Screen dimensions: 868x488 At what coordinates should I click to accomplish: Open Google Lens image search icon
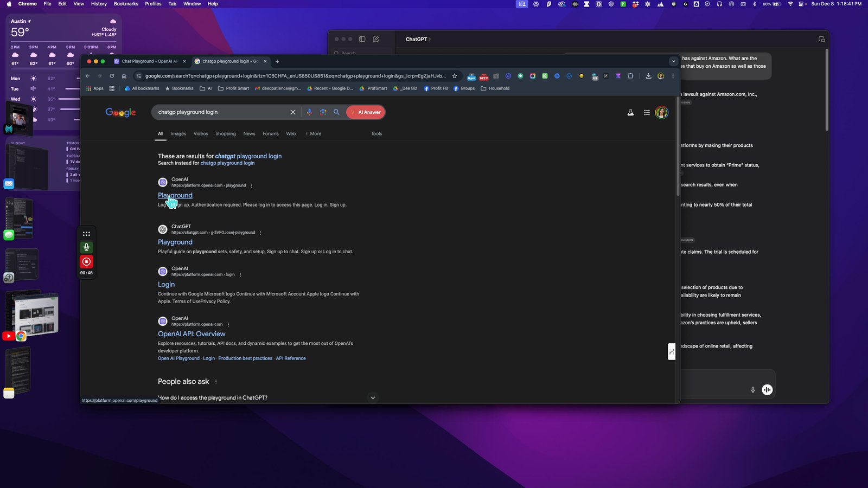point(323,112)
